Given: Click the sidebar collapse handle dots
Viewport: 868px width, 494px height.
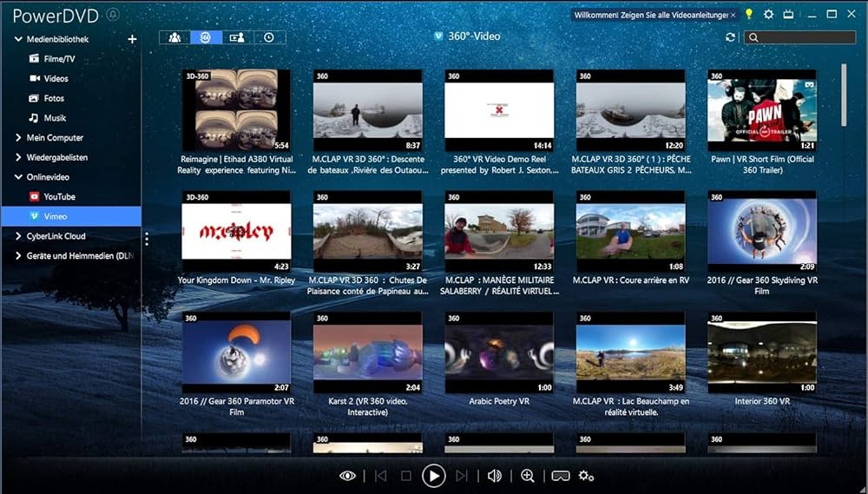Looking at the screenshot, I should (147, 239).
